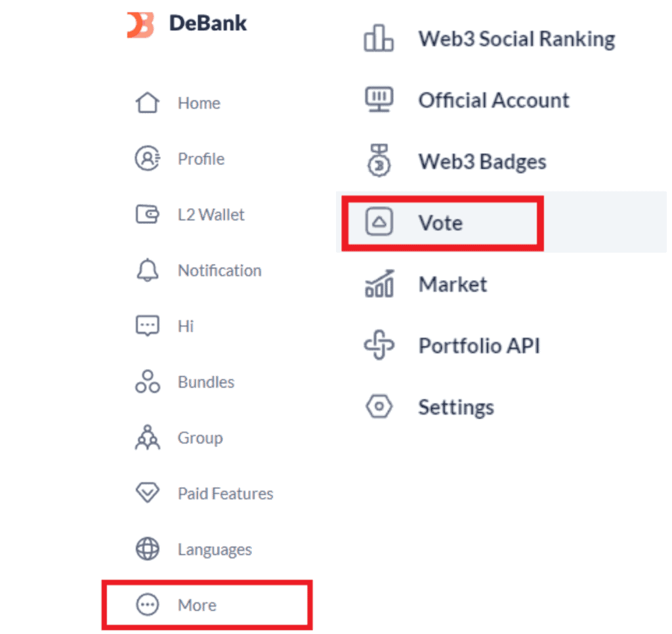Select the Vote menu entry

click(x=440, y=223)
